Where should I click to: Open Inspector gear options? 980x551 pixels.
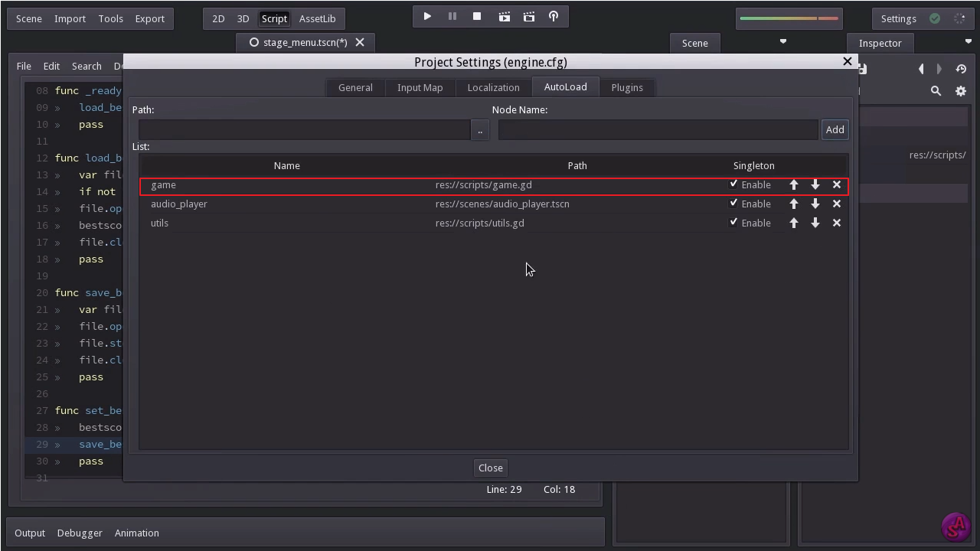click(961, 90)
